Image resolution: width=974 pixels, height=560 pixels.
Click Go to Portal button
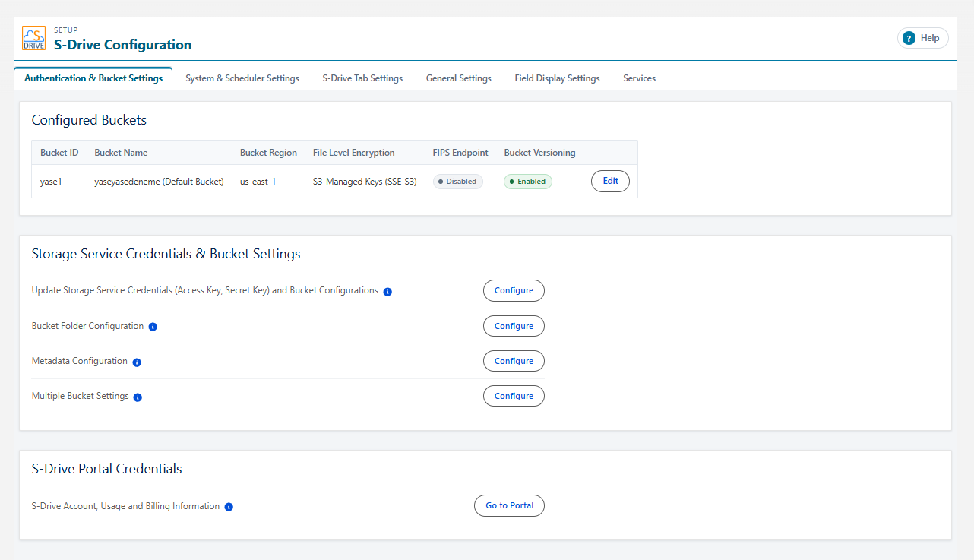pyautogui.click(x=509, y=506)
